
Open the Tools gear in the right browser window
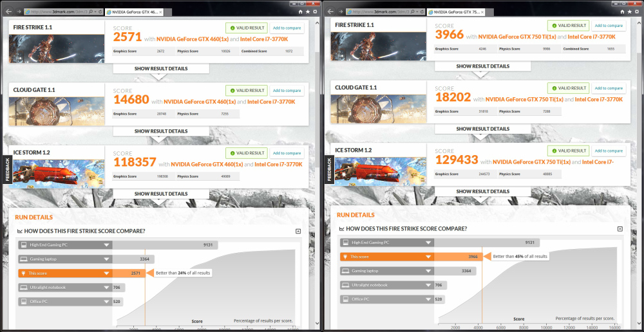[637, 12]
